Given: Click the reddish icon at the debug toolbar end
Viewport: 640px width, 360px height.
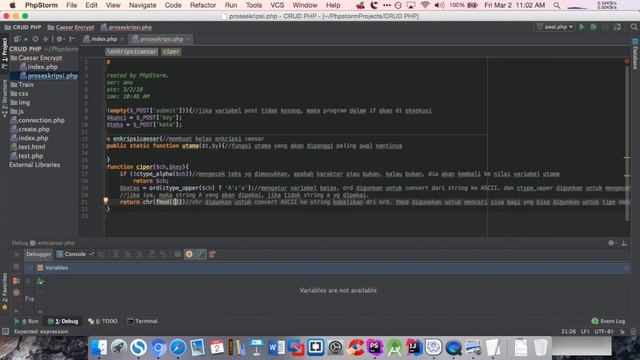Looking at the screenshot, I should 212,254.
